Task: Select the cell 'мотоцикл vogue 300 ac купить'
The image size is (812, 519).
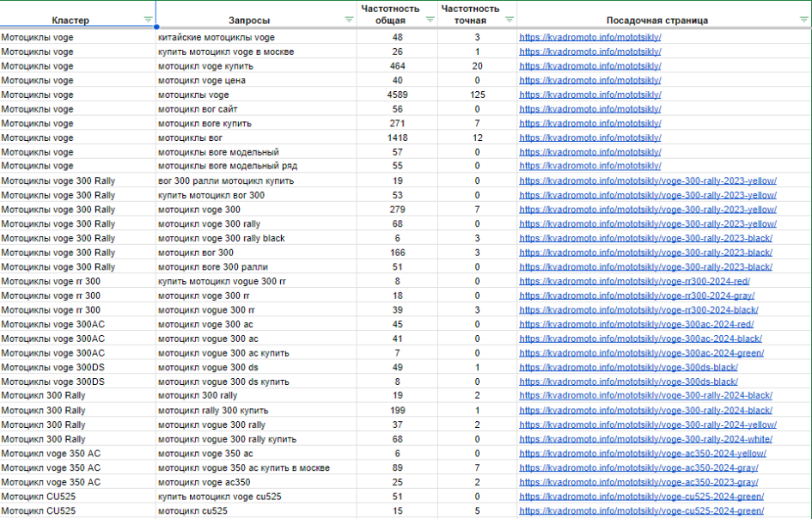Action: click(x=256, y=353)
